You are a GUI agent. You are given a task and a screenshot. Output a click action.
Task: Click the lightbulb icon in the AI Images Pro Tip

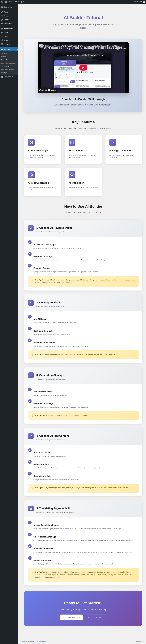32,415
